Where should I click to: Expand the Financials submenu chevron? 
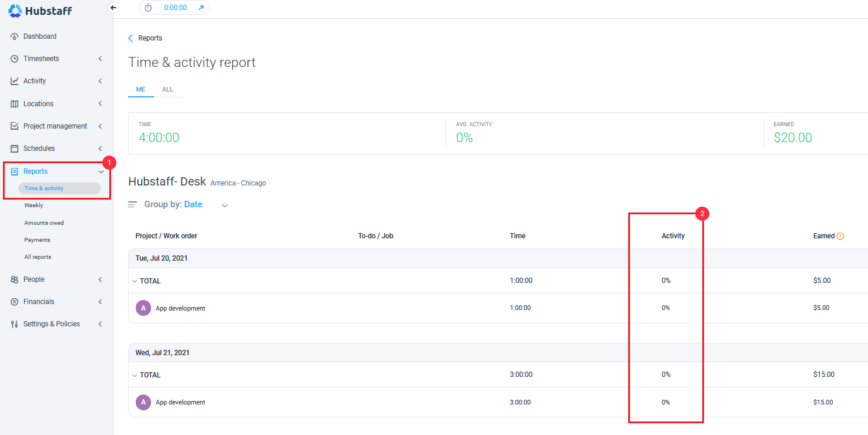click(100, 302)
